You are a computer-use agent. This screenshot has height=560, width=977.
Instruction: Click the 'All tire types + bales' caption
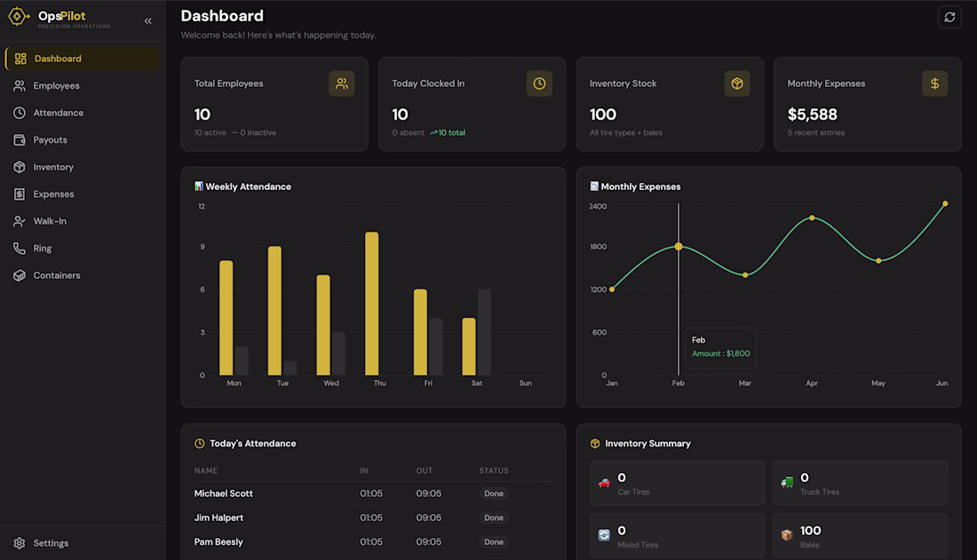point(626,133)
